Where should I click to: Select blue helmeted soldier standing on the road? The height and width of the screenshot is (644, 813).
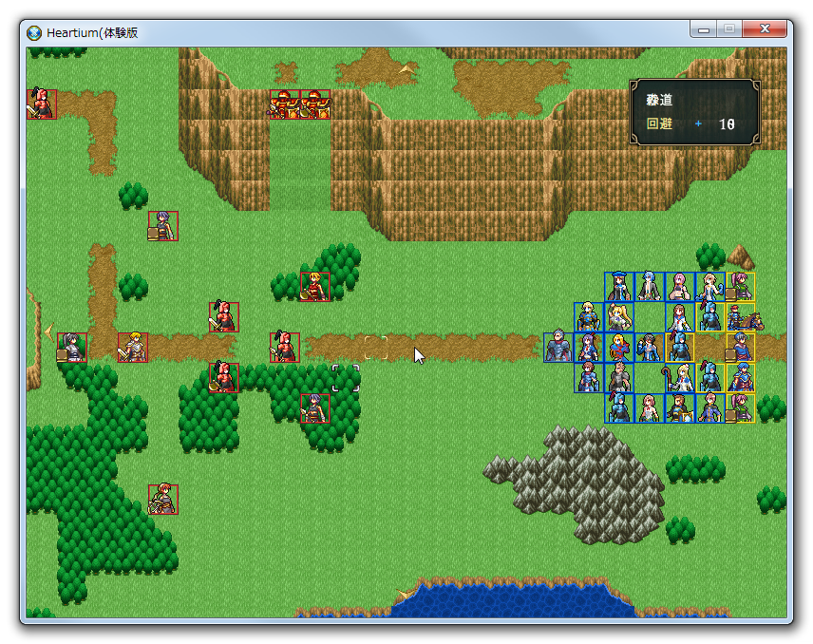pos(680,348)
